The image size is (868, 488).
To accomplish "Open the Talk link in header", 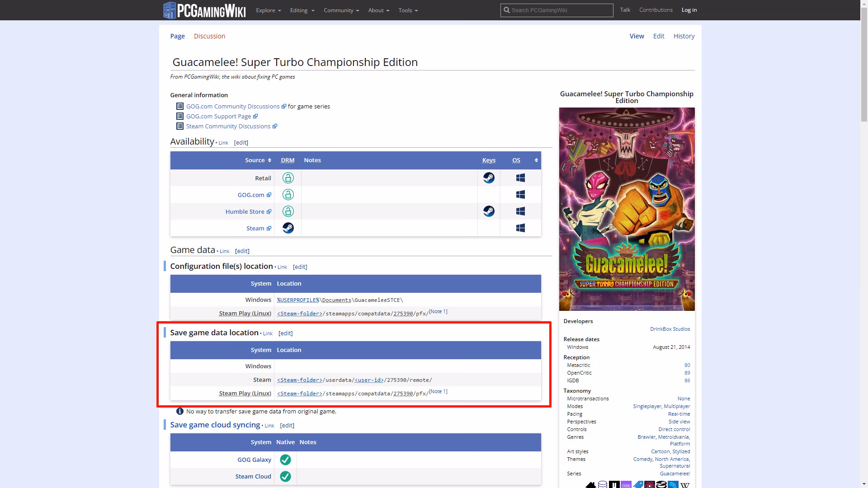I will [625, 10].
